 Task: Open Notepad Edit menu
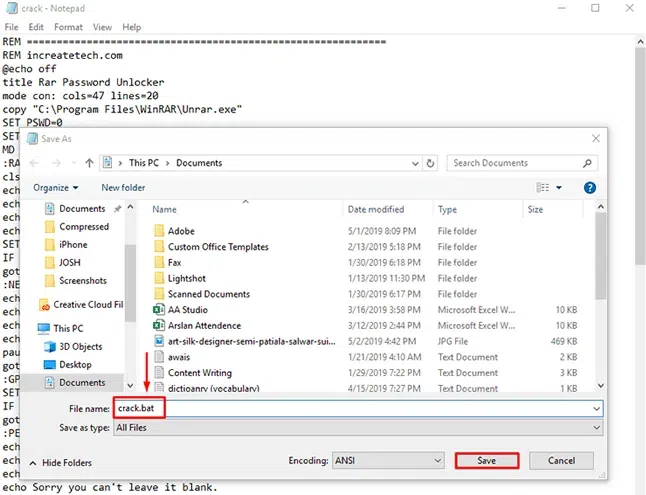tap(36, 27)
